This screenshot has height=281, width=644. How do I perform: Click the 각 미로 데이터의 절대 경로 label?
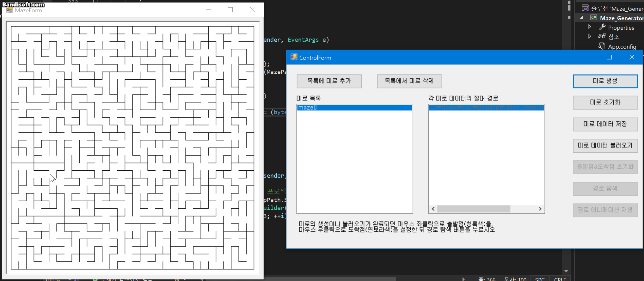463,98
